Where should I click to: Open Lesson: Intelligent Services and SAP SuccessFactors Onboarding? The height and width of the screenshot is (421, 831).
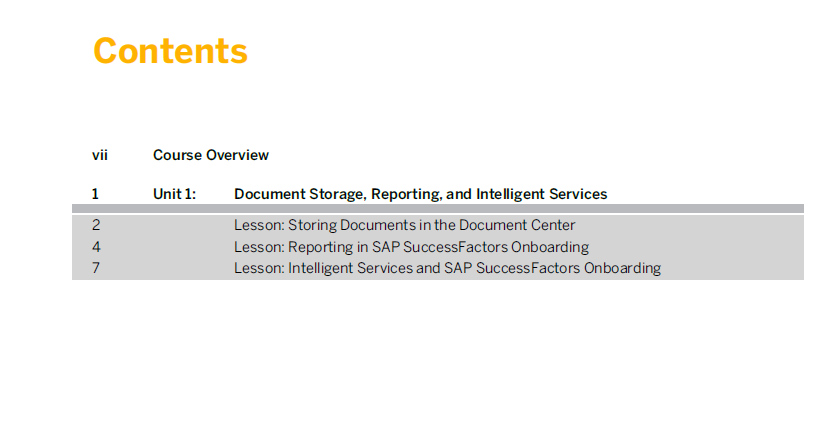(448, 268)
